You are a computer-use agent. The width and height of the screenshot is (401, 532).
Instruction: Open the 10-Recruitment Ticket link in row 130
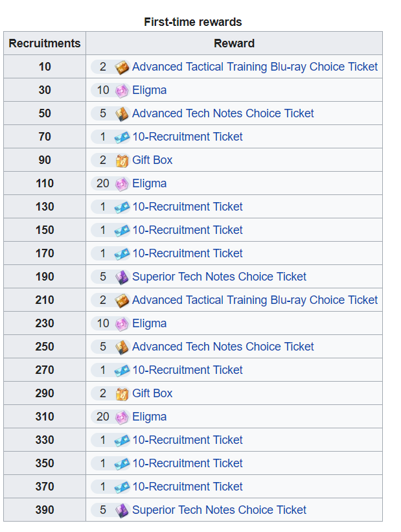pyautogui.click(x=187, y=207)
